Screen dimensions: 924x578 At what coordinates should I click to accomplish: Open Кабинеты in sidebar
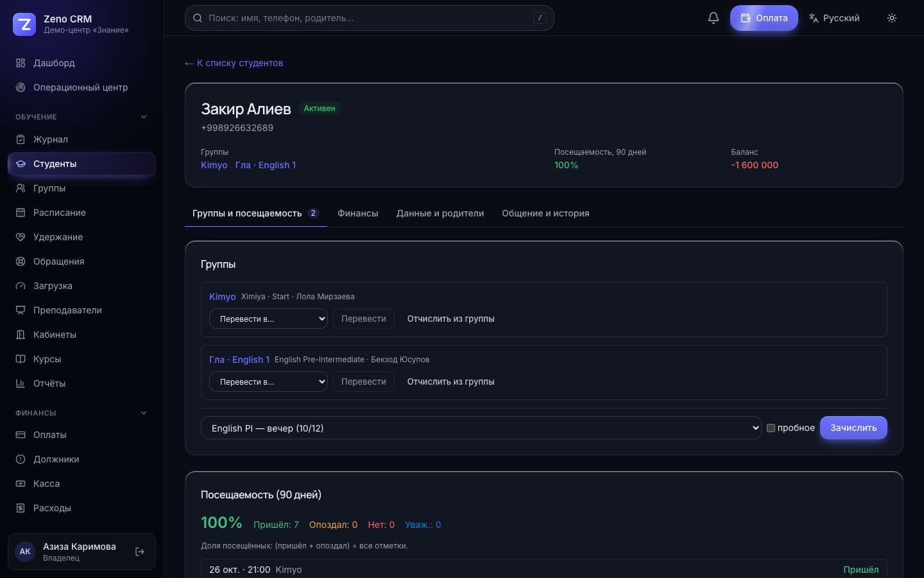point(81,335)
